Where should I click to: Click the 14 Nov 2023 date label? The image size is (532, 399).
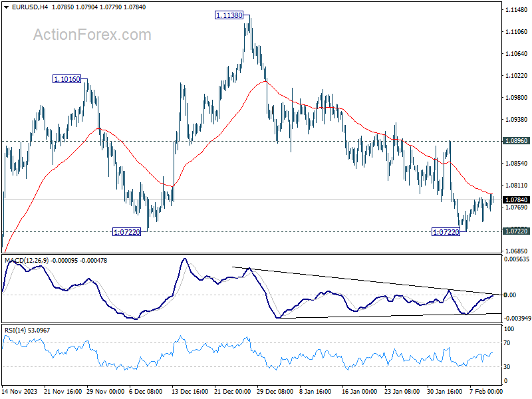pos(19,391)
